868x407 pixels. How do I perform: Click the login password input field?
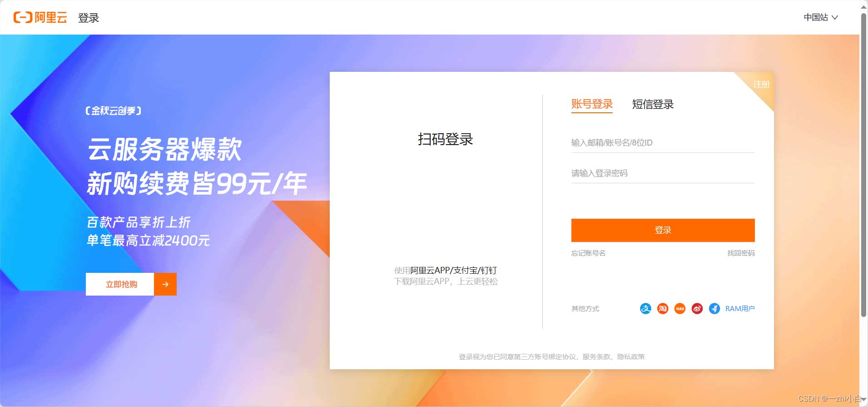point(663,173)
